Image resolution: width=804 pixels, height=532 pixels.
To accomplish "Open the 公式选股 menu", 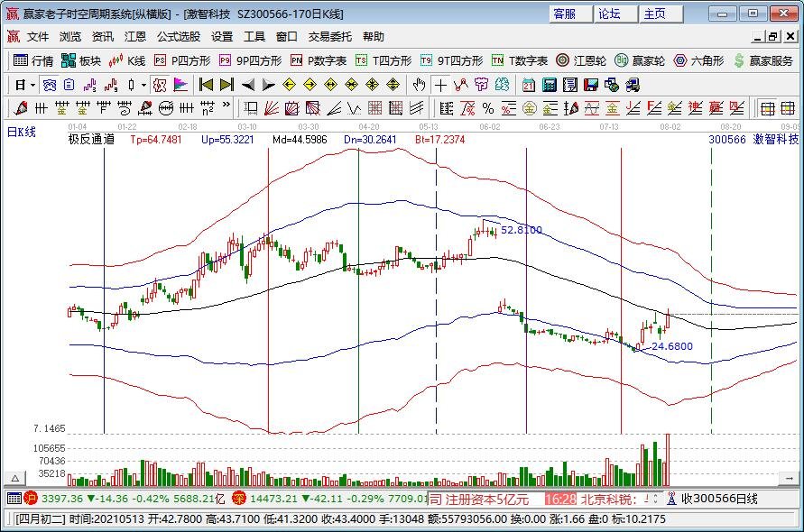I will (x=179, y=37).
